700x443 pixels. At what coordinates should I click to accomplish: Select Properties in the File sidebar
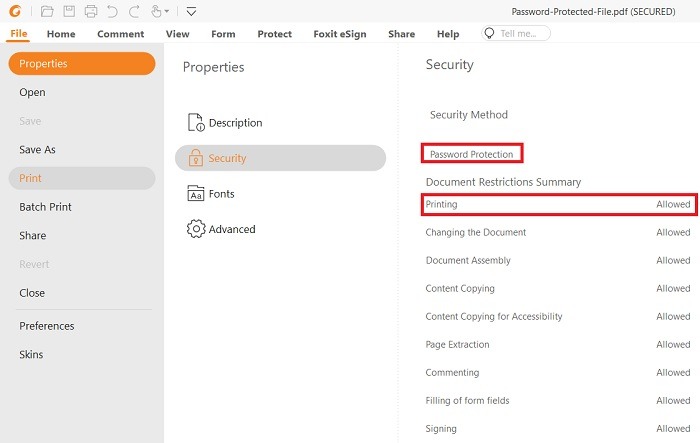(x=82, y=63)
